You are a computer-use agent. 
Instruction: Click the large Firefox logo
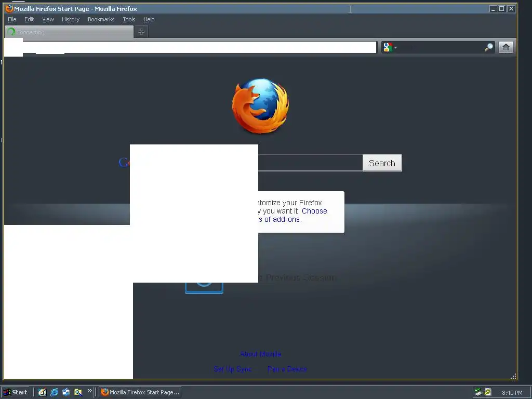click(x=261, y=106)
